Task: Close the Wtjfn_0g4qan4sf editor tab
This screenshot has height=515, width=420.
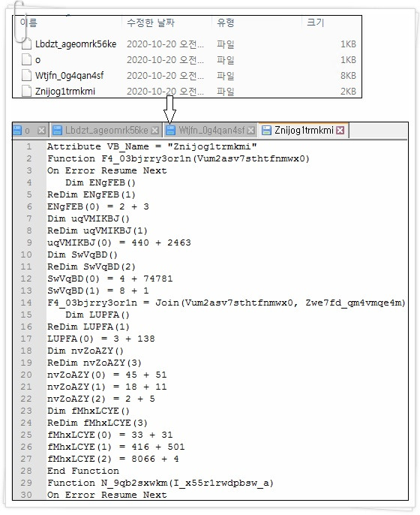Action: point(251,131)
